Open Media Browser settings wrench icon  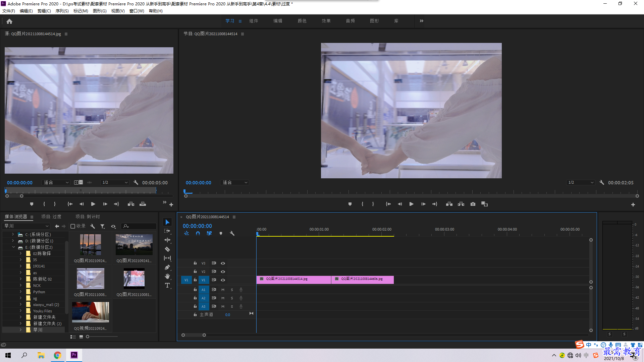coord(93,226)
